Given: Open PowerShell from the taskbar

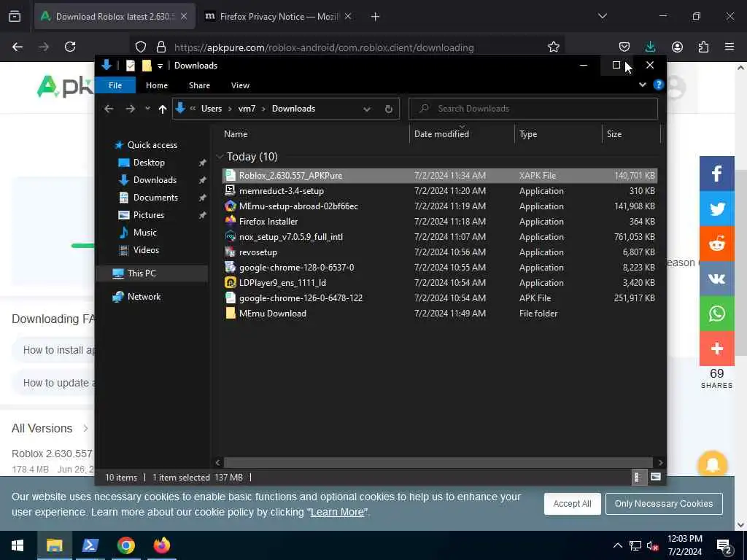Looking at the screenshot, I should click(90, 545).
